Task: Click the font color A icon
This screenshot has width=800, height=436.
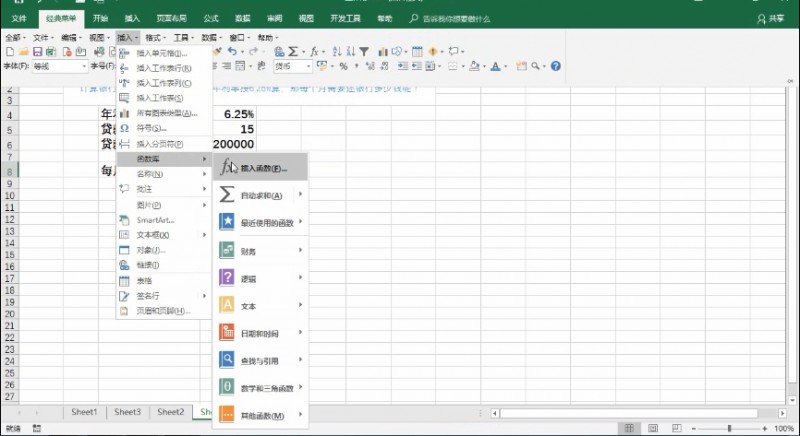Action: coord(495,66)
